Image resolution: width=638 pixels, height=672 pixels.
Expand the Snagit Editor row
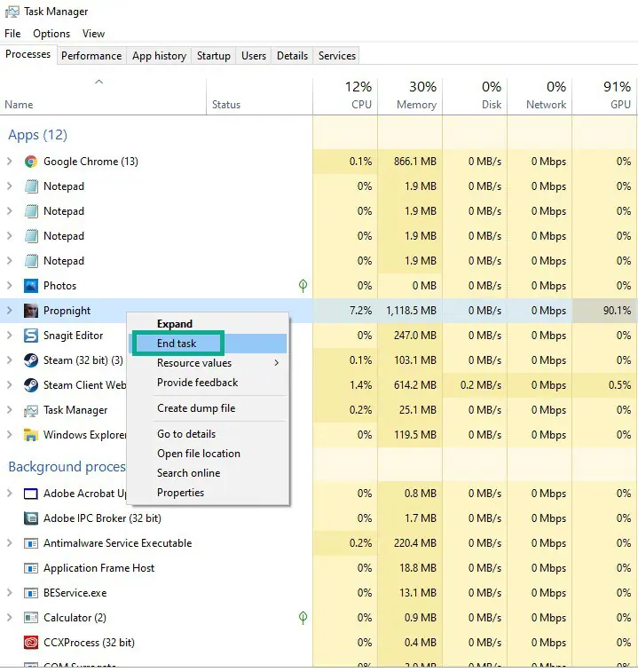click(x=10, y=336)
